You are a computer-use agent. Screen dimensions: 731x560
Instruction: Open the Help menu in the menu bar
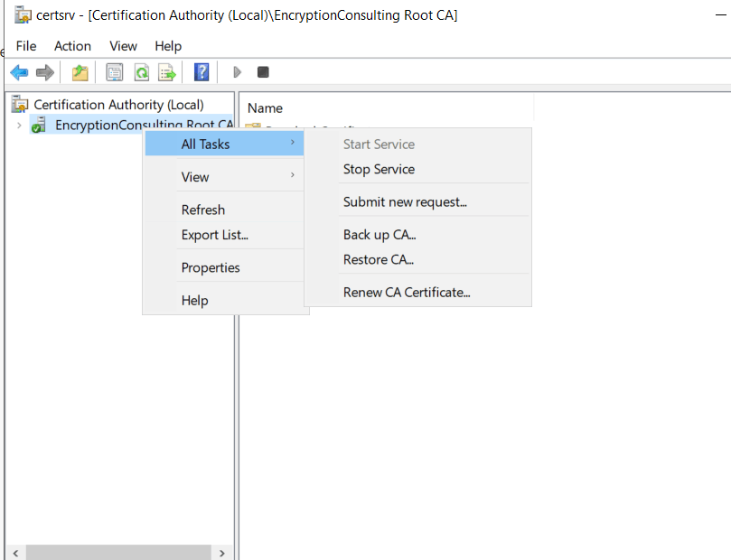pyautogui.click(x=168, y=46)
